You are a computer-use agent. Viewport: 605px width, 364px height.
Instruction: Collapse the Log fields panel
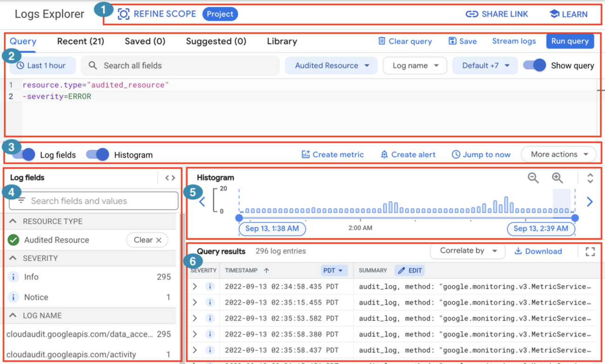tap(170, 177)
